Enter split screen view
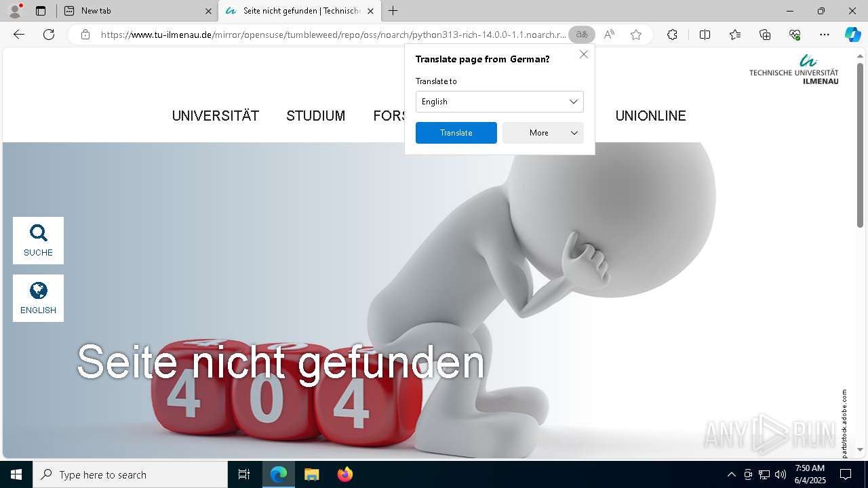 click(x=705, y=35)
